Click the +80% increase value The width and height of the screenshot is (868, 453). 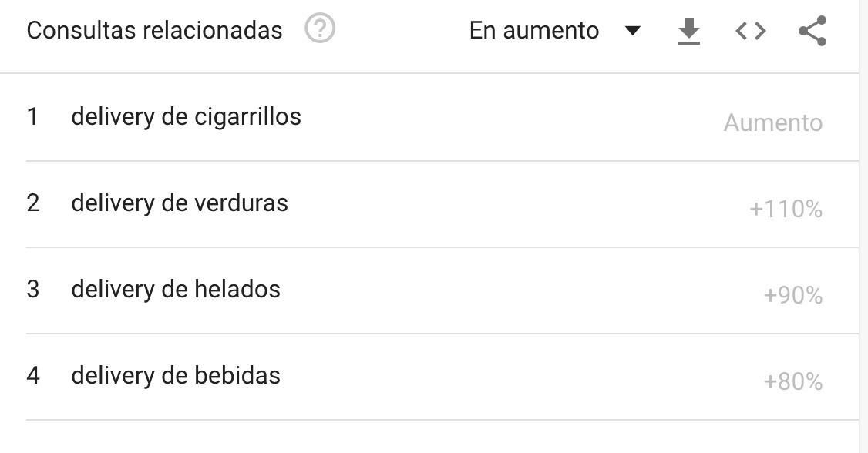tap(792, 382)
